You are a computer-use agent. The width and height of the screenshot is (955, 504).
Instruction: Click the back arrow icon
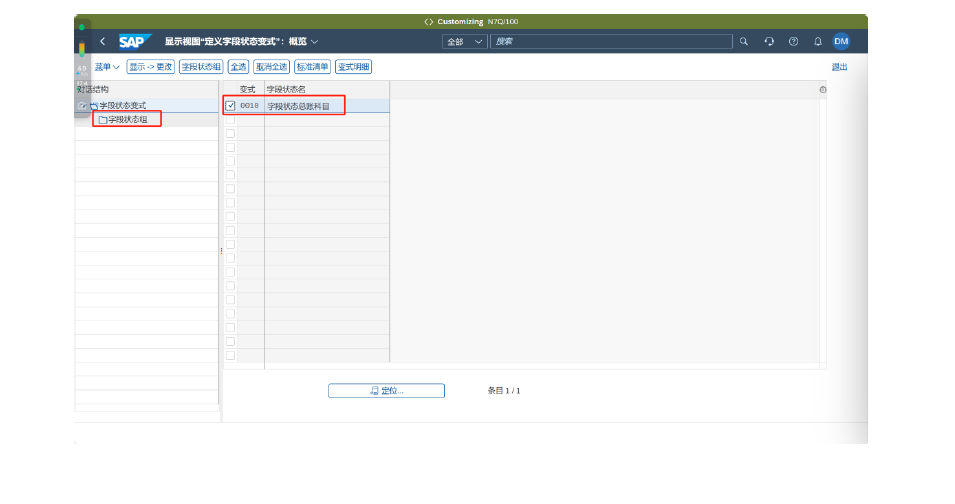click(x=102, y=41)
